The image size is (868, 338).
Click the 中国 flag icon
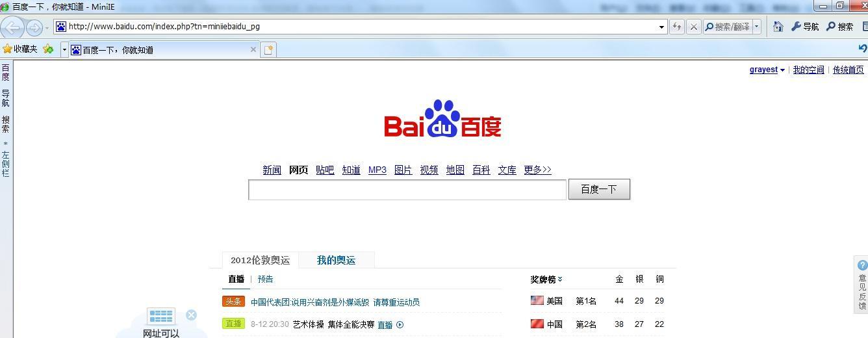pyautogui.click(x=537, y=324)
